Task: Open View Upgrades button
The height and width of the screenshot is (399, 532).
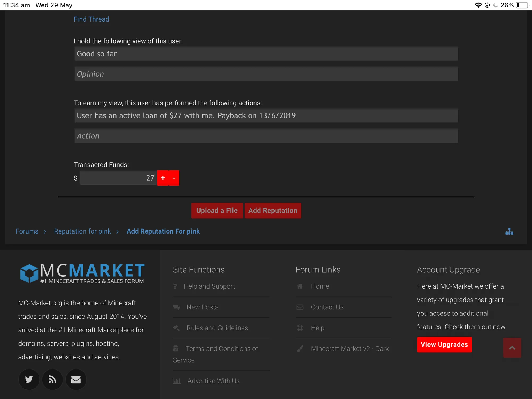Action: (x=444, y=344)
